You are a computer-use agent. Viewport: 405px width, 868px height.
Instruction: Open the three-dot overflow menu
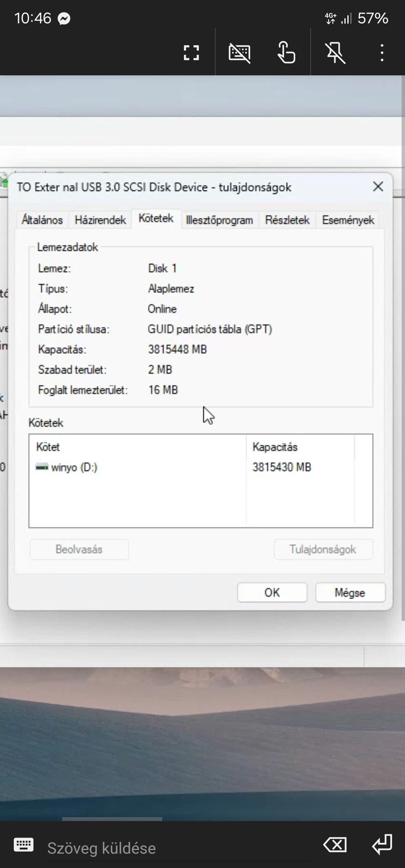pyautogui.click(x=382, y=53)
